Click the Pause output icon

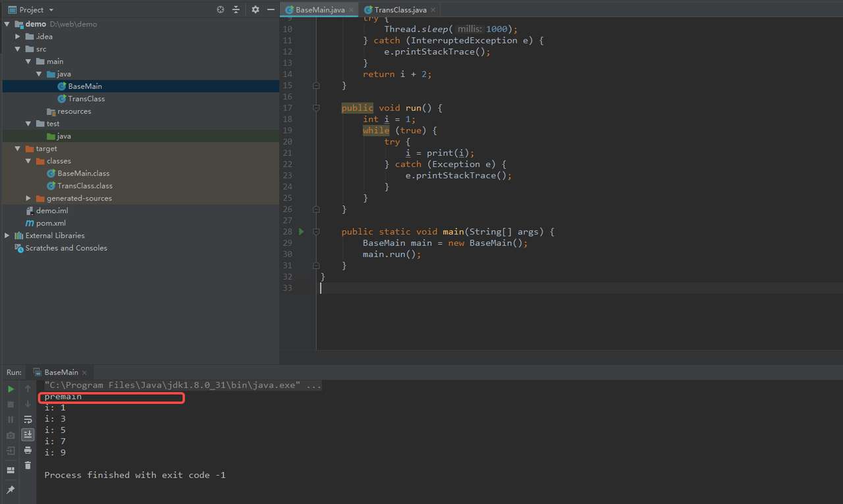(x=11, y=419)
